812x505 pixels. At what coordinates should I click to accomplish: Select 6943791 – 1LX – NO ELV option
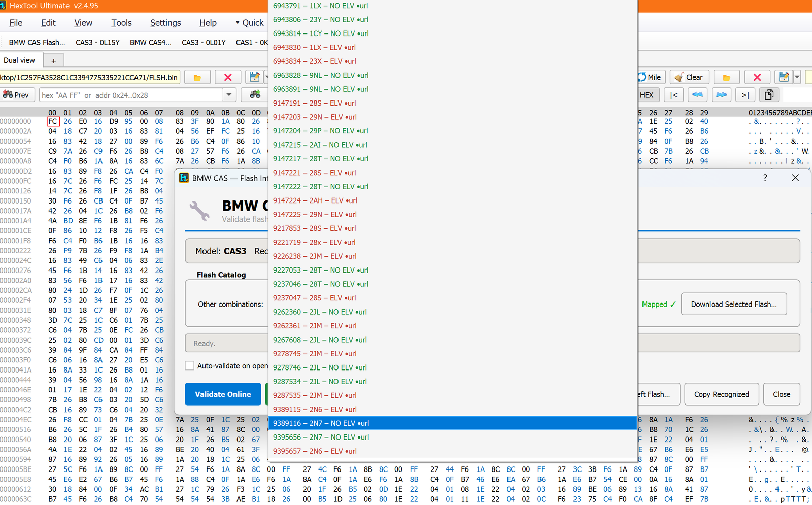(453, 6)
